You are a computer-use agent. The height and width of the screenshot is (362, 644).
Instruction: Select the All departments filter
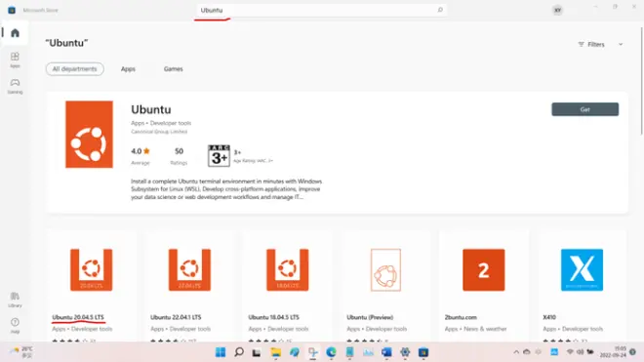(75, 69)
